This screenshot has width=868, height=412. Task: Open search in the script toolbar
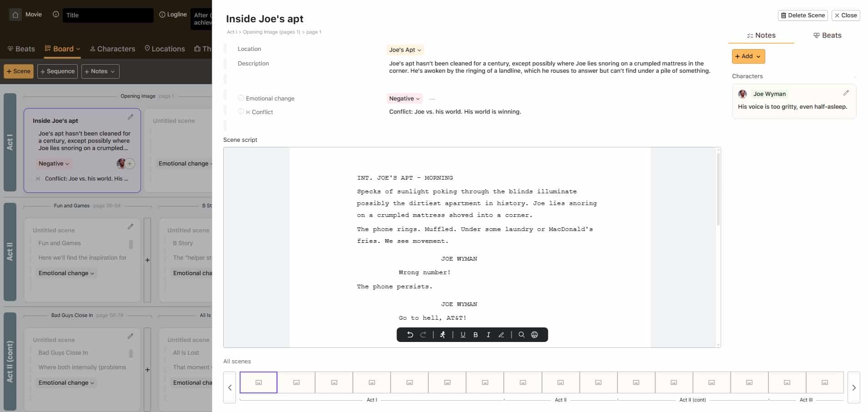[522, 335]
